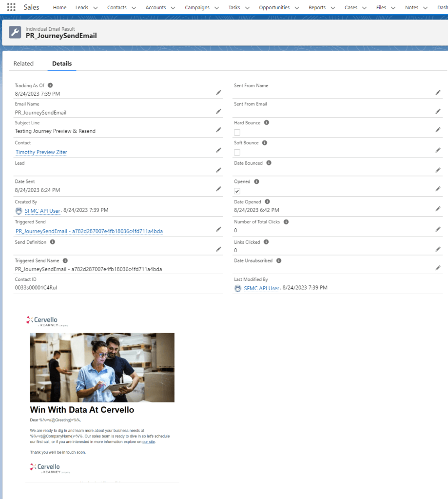Switch to the Related tab

(x=23, y=63)
